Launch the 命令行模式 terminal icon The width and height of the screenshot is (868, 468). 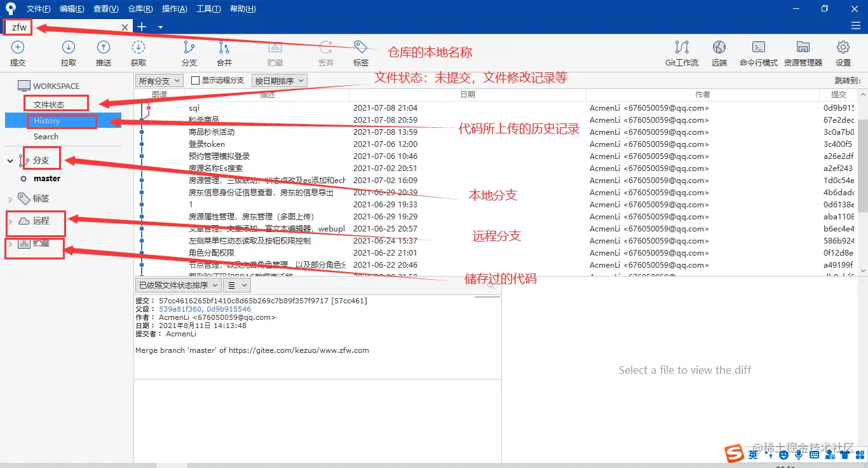pyautogui.click(x=758, y=47)
